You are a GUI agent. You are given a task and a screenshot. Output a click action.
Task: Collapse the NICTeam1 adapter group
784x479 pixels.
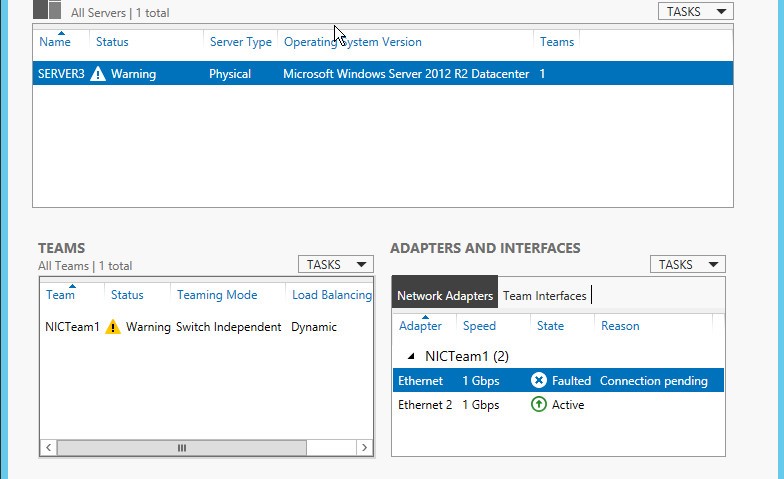411,356
